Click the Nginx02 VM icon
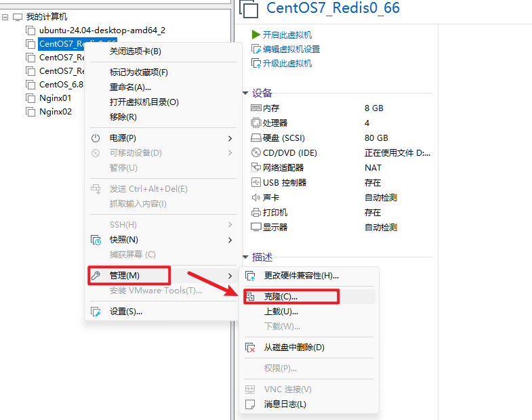Screen dimensions: 532x420 [x=30, y=112]
